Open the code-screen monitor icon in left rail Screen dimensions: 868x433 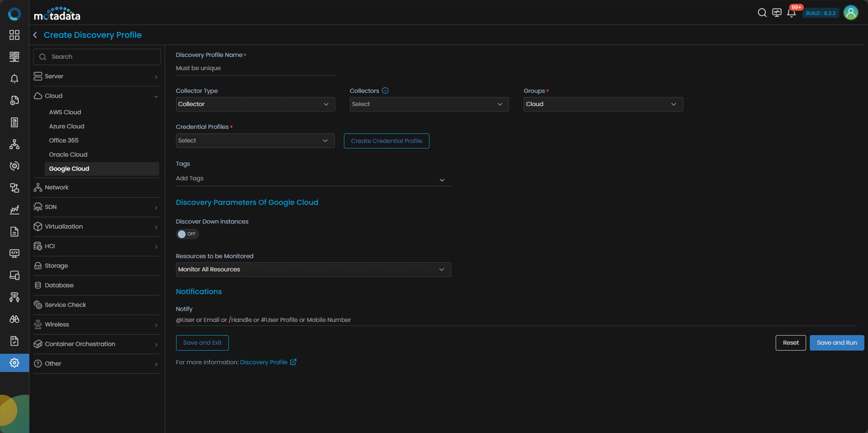coord(15,253)
